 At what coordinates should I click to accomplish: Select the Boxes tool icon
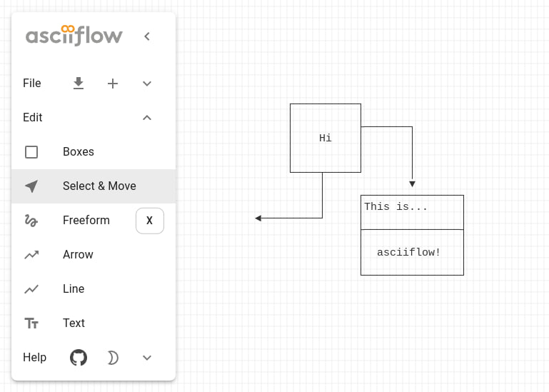tap(31, 152)
